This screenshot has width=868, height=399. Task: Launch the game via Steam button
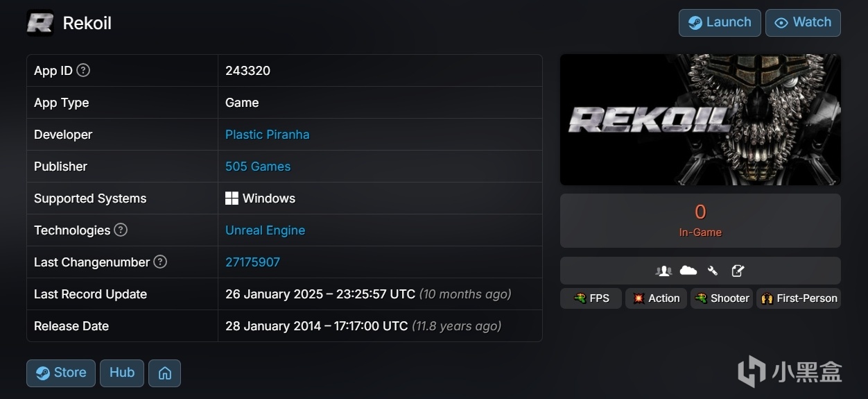719,22
